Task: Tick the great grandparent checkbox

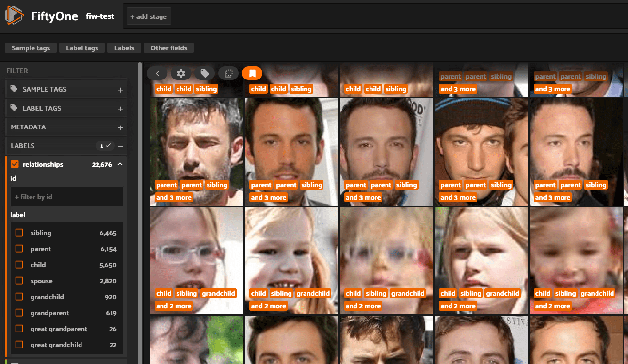Action: tap(19, 329)
